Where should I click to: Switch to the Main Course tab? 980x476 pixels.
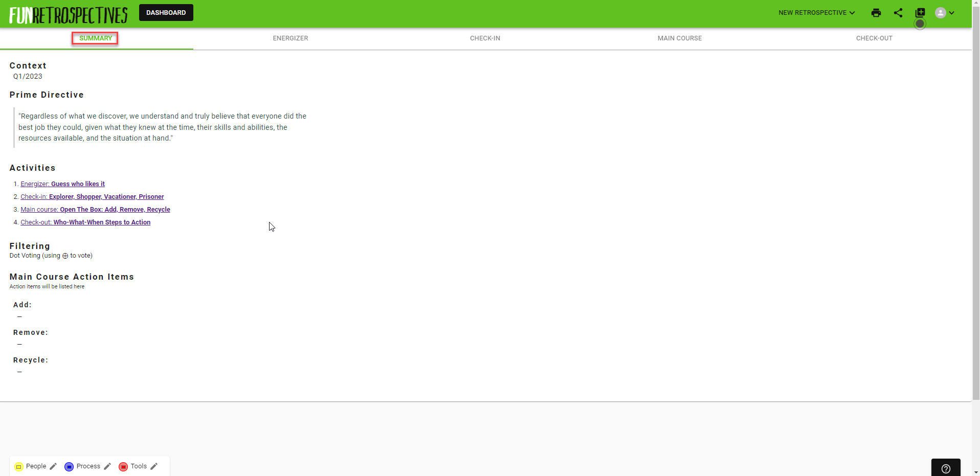[679, 38]
